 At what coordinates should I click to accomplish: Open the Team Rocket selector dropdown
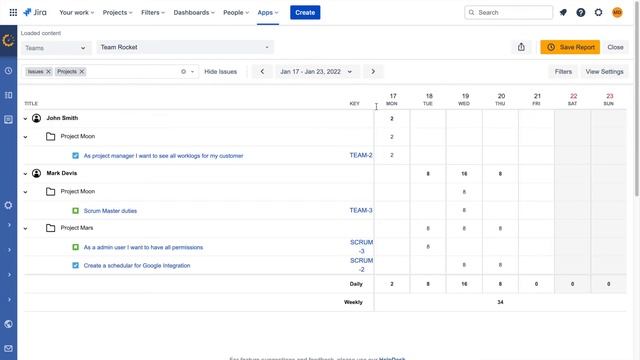[x=185, y=47]
